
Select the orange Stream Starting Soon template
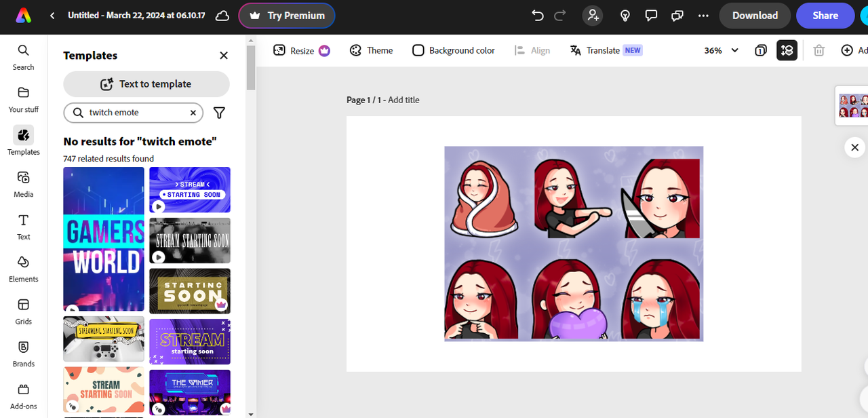click(x=104, y=390)
